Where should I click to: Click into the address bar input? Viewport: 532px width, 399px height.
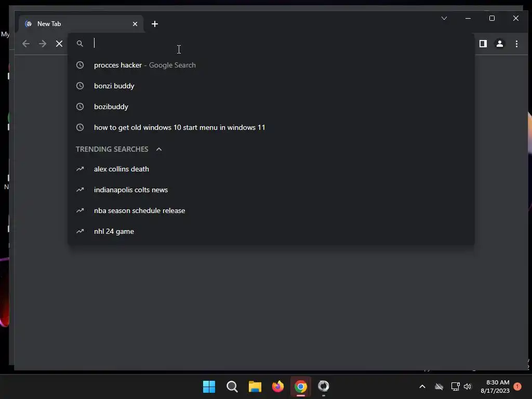coord(271,44)
